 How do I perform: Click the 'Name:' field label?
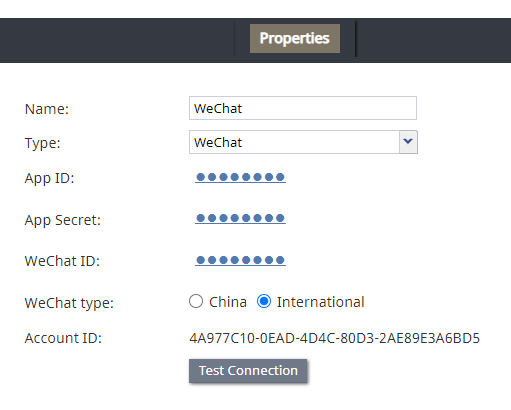(x=47, y=109)
